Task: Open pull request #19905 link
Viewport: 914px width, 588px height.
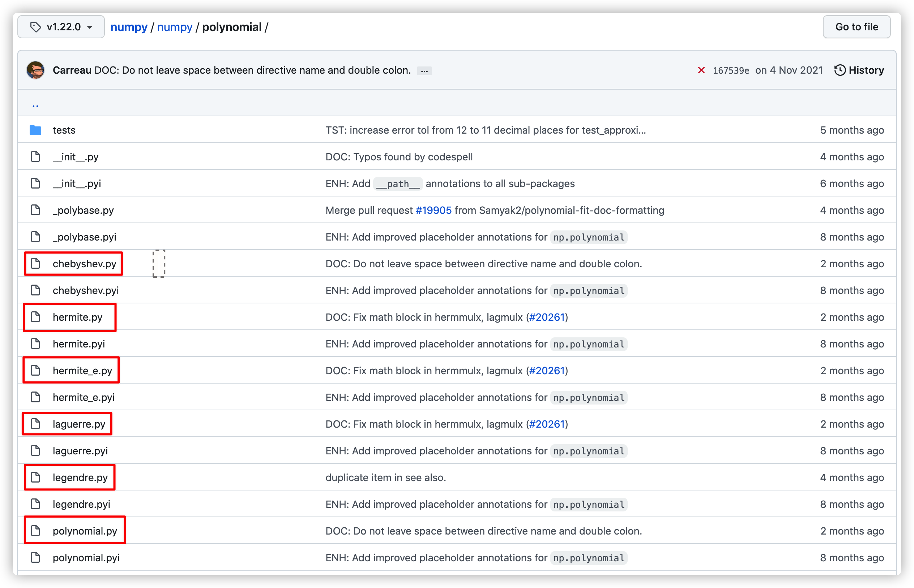Action: (433, 210)
